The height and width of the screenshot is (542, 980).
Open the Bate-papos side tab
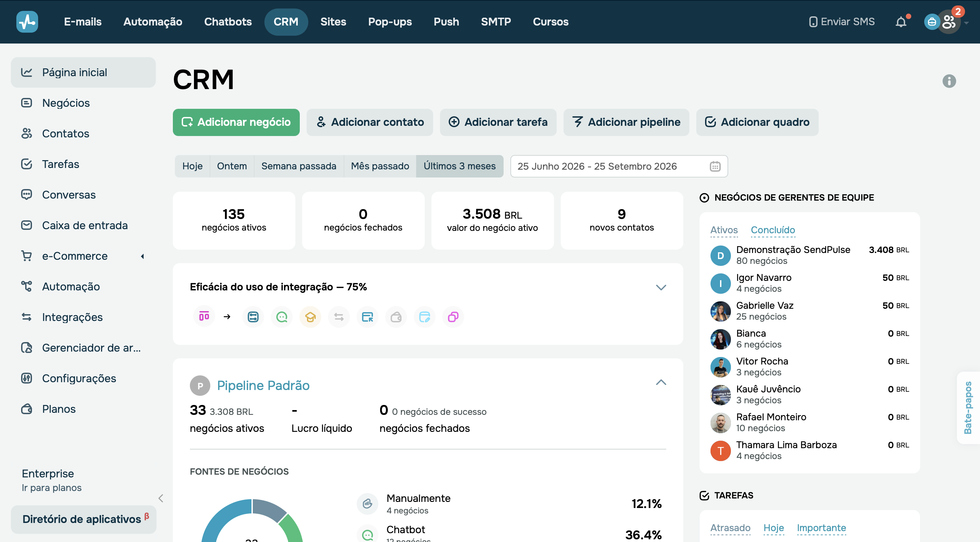(x=968, y=407)
